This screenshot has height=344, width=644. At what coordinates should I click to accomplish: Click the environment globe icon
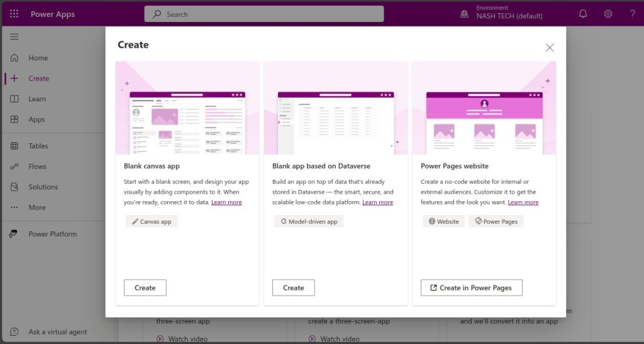(x=464, y=14)
